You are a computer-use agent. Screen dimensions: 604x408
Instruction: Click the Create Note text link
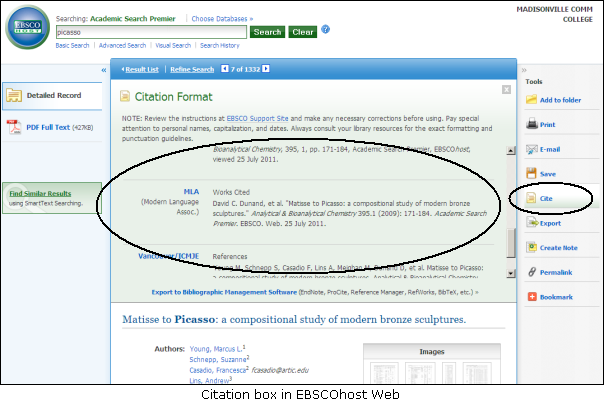pos(559,248)
